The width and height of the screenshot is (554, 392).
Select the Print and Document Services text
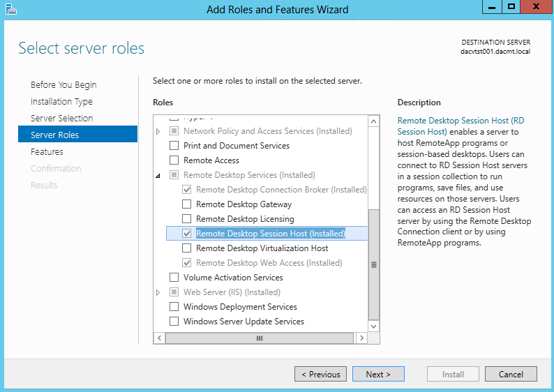coord(237,146)
